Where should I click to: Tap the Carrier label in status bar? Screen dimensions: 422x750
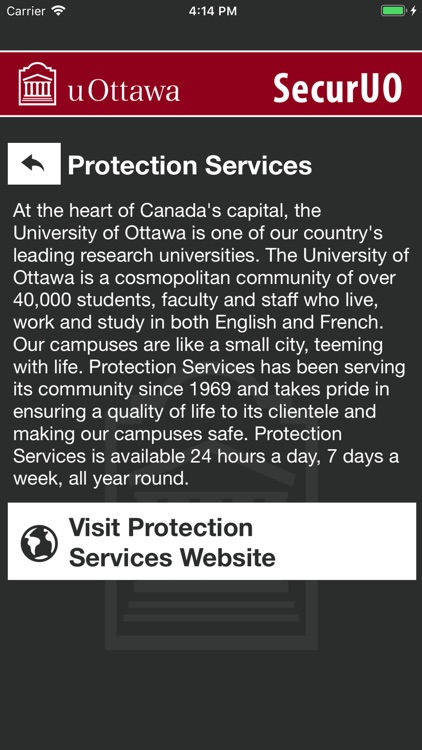pyautogui.click(x=26, y=11)
